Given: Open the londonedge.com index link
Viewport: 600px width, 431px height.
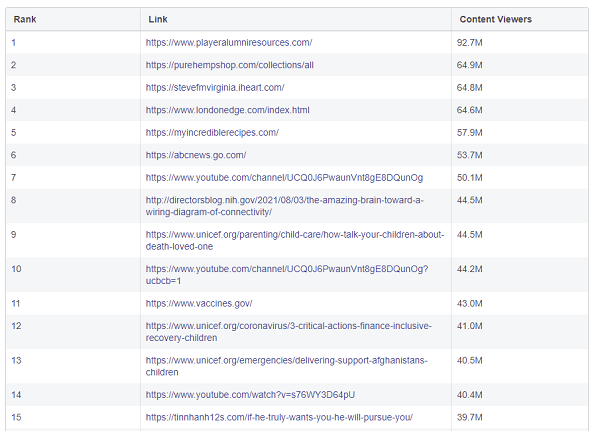Looking at the screenshot, I should pyautogui.click(x=227, y=110).
